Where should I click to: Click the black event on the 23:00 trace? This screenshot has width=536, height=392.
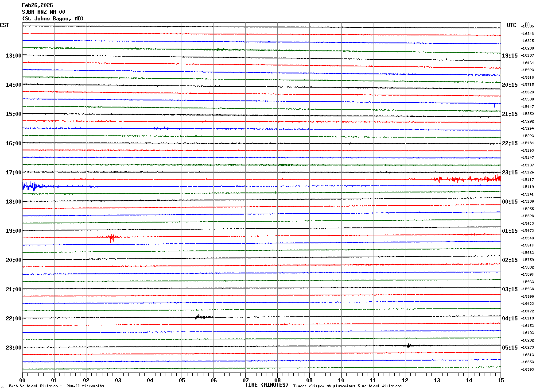pyautogui.click(x=409, y=346)
